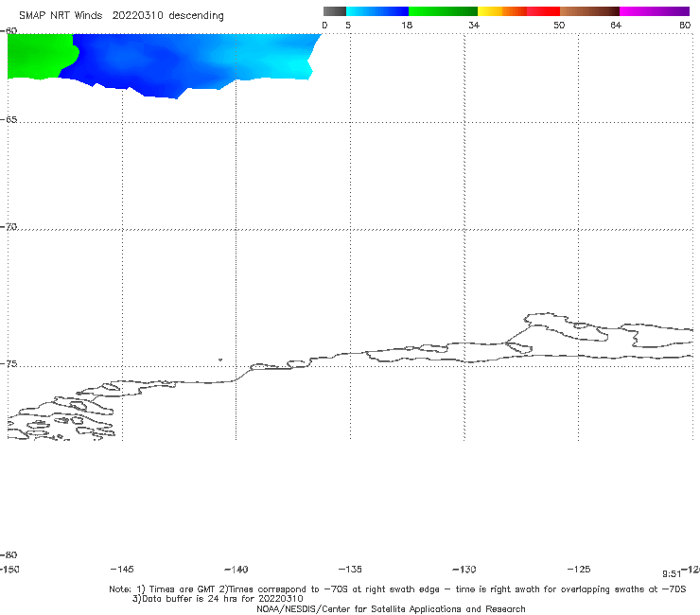Click the color scale label 50
The image size is (700, 615).
559,25
